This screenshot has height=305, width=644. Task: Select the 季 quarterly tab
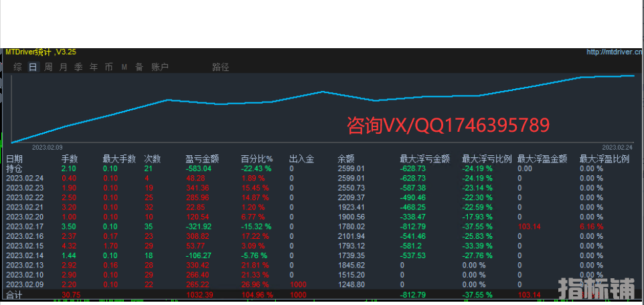pyautogui.click(x=78, y=67)
